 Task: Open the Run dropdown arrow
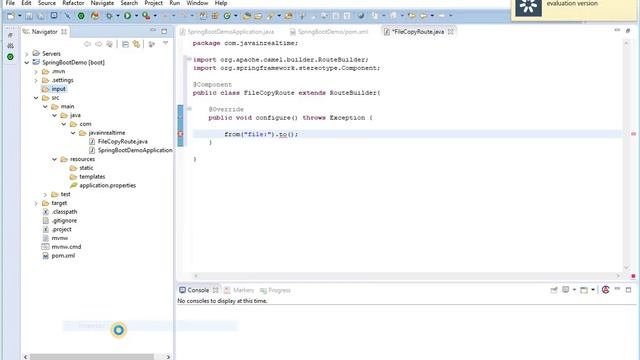click(x=136, y=16)
